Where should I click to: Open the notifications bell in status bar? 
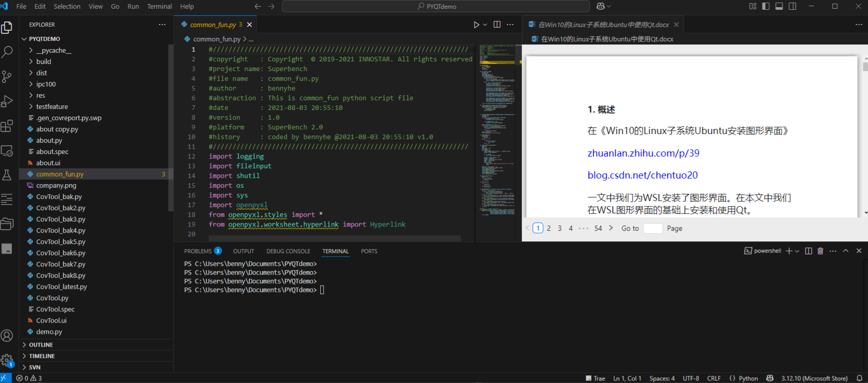859,378
